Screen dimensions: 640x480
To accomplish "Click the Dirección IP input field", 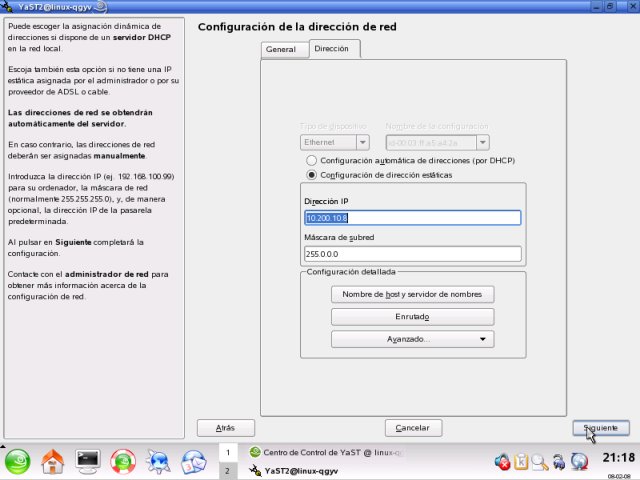I will pos(413,218).
